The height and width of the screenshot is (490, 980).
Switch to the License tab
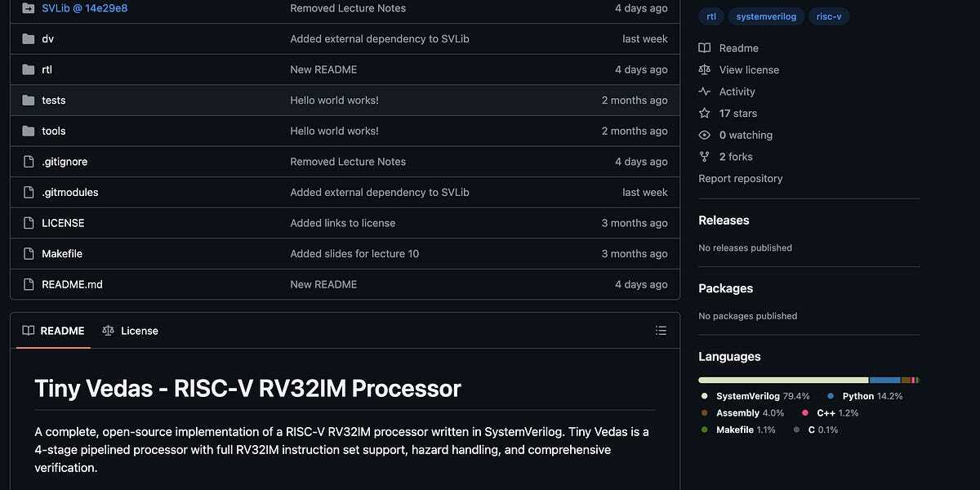pos(131,331)
